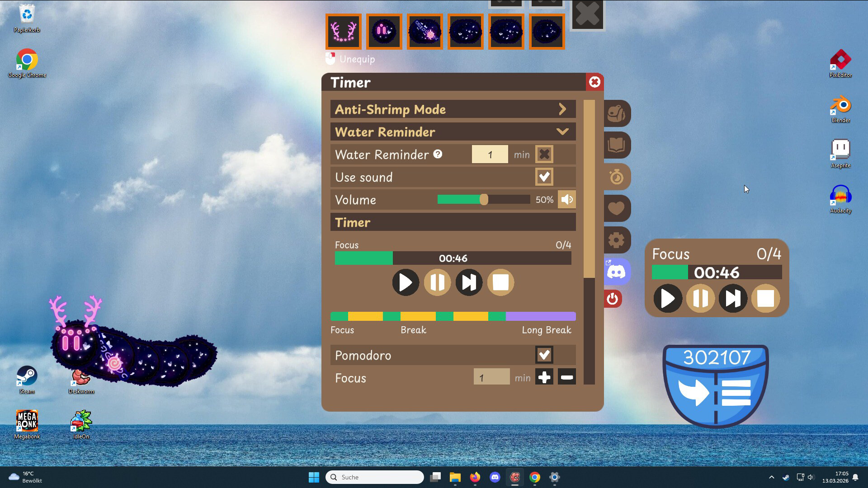Viewport: 868px width, 488px height.
Task: Mute the volume with the speaker toggle
Action: point(566,199)
